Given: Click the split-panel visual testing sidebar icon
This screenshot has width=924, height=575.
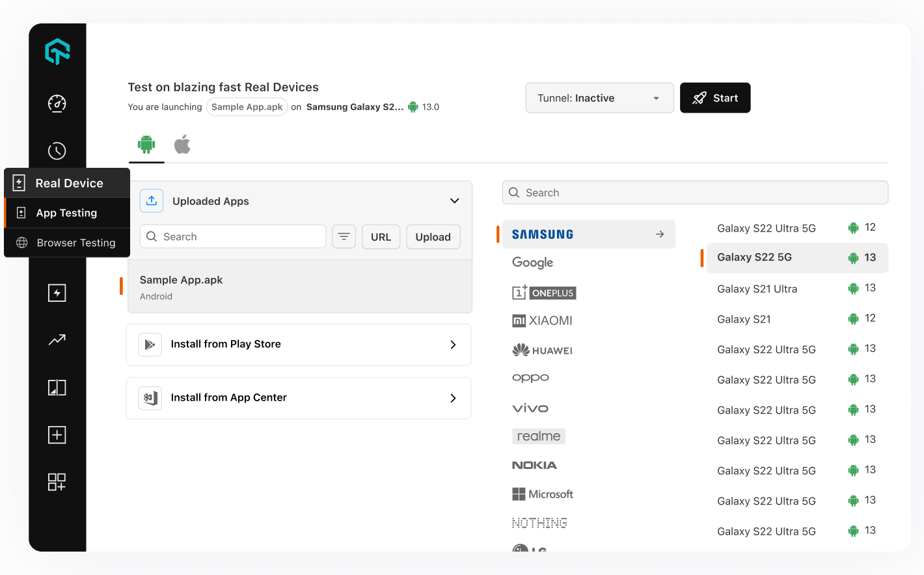Looking at the screenshot, I should (x=57, y=388).
